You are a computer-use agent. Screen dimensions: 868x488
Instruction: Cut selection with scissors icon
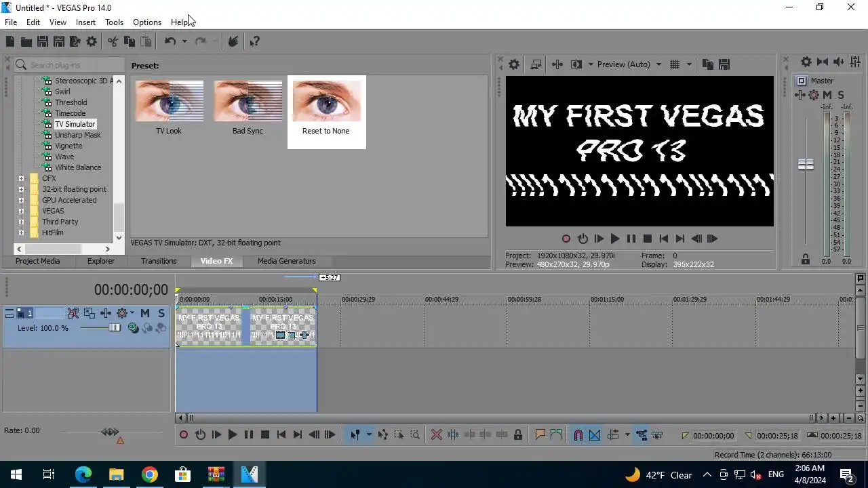click(113, 42)
